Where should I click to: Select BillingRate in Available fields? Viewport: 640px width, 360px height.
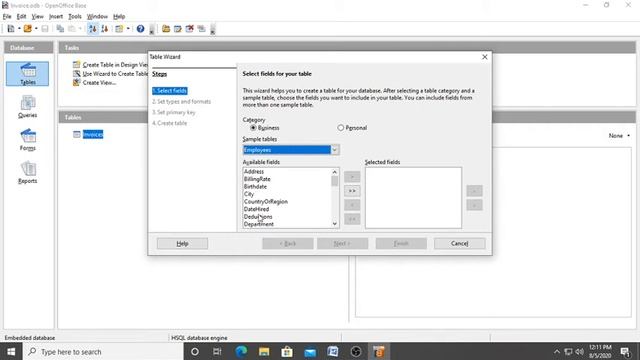[257, 179]
